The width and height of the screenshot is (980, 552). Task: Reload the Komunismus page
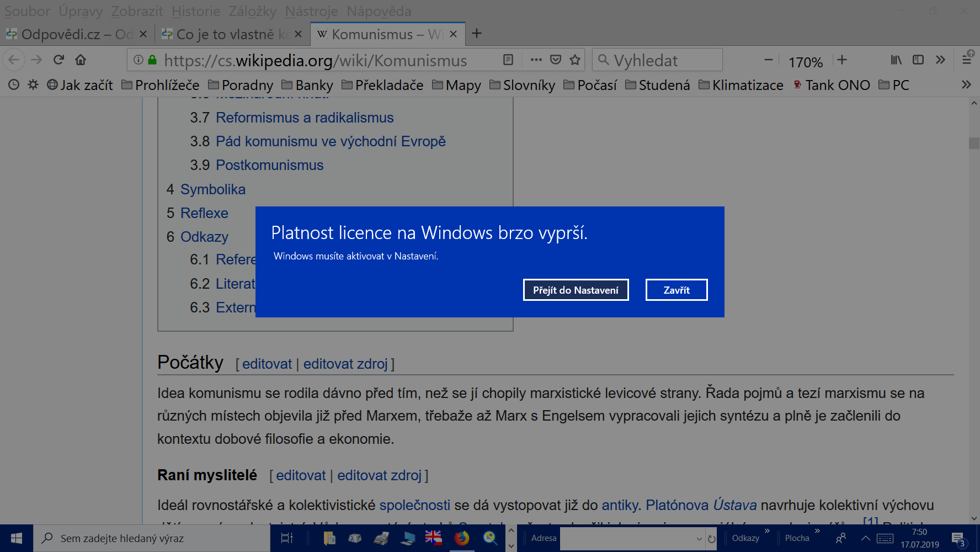click(59, 60)
